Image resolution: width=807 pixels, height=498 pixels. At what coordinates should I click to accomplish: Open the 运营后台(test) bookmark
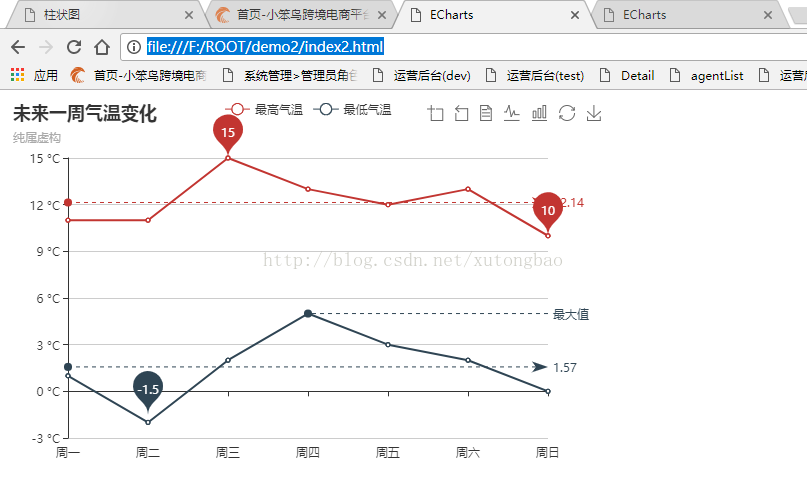click(x=535, y=76)
